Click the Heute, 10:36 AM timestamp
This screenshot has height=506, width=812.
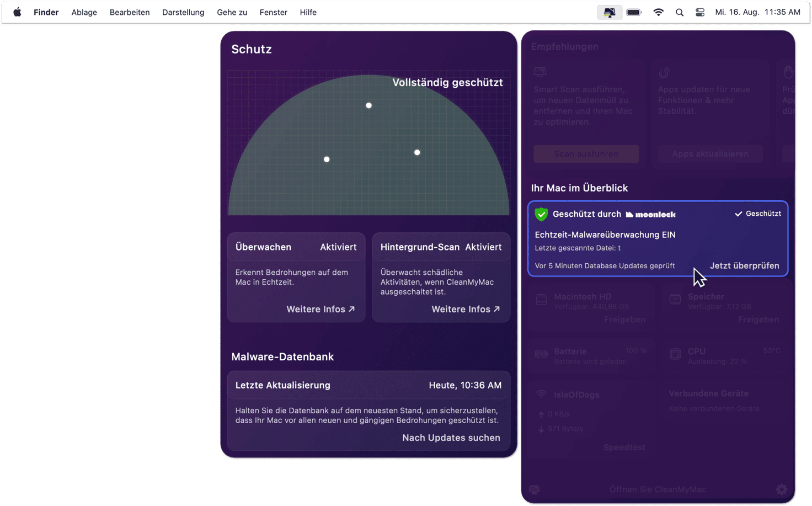point(465,385)
